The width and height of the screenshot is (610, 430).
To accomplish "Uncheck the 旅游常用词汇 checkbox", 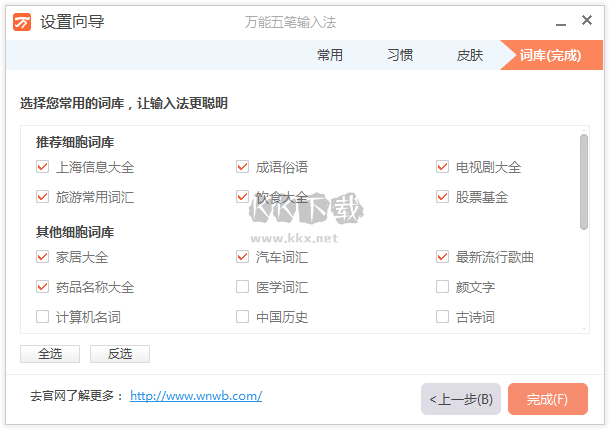I will click(42, 197).
